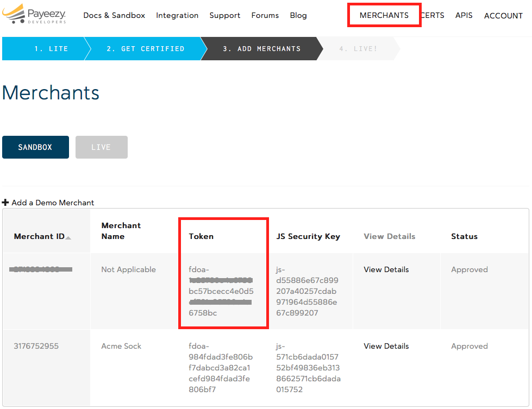532x409 pixels.
Task: Select JS key starting js-571cb6dada0157
Action: [x=308, y=368]
